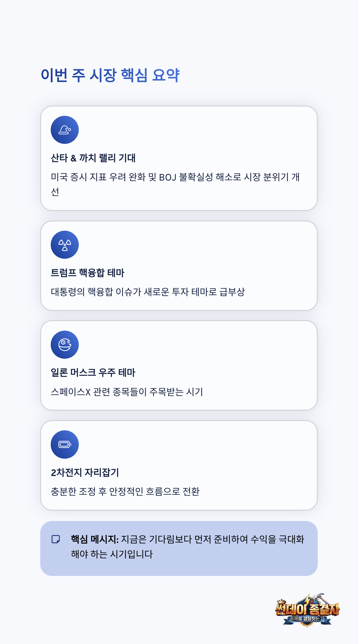This screenshot has height=644, width=358.
Task: Click the 해야 하는 시기입니다 message line
Action: (x=112, y=554)
